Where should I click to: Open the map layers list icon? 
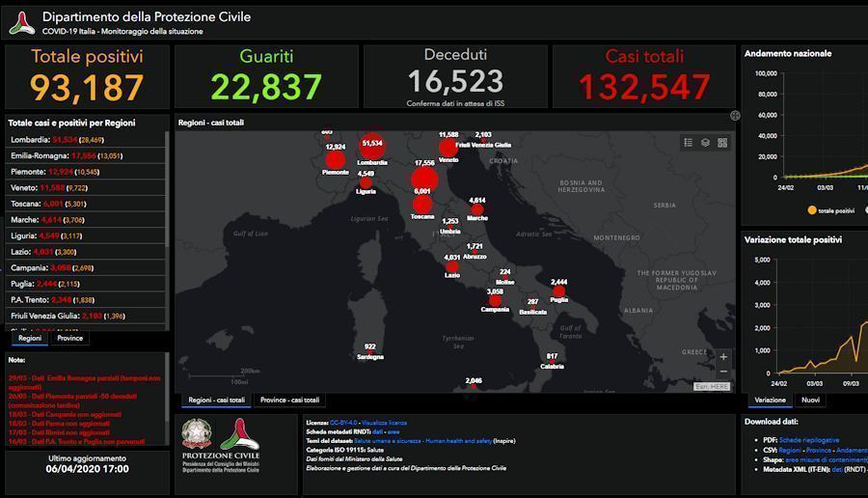[x=705, y=143]
